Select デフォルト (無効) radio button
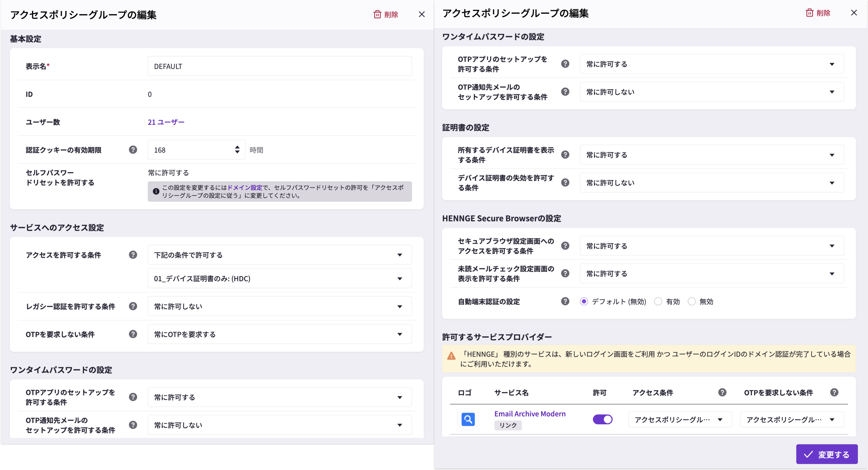Image resolution: width=868 pixels, height=470 pixels. pyautogui.click(x=584, y=302)
